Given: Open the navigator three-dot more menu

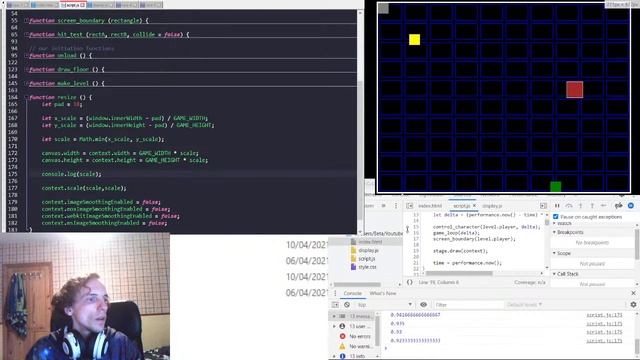Looking at the screenshot, I should (x=396, y=206).
